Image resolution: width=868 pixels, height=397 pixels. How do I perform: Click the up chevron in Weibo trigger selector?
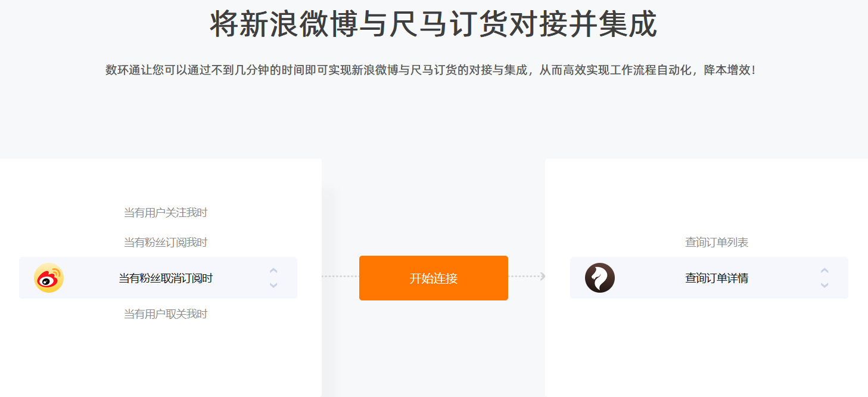click(273, 271)
